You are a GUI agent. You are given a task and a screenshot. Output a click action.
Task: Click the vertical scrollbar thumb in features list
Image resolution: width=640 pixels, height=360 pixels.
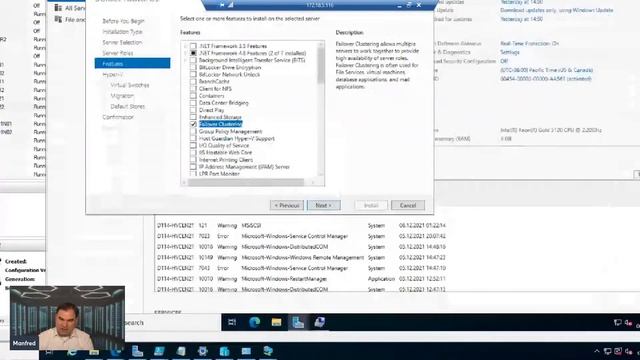[x=321, y=65]
